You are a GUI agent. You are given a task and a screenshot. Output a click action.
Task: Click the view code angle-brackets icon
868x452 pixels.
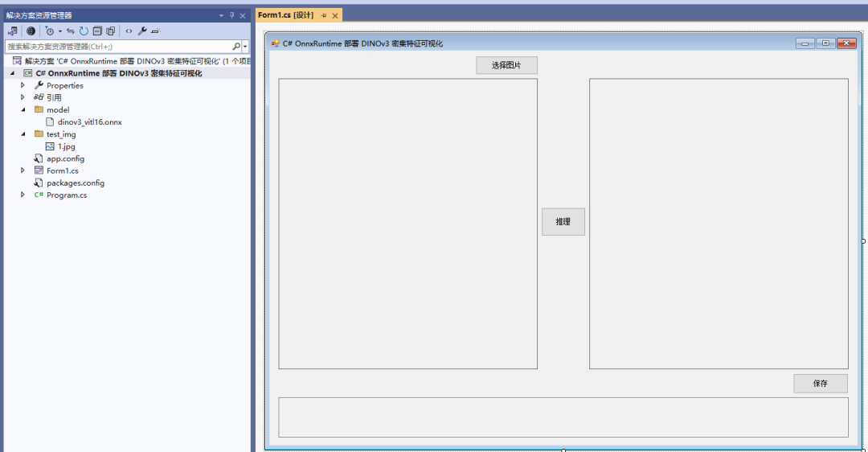(x=129, y=31)
